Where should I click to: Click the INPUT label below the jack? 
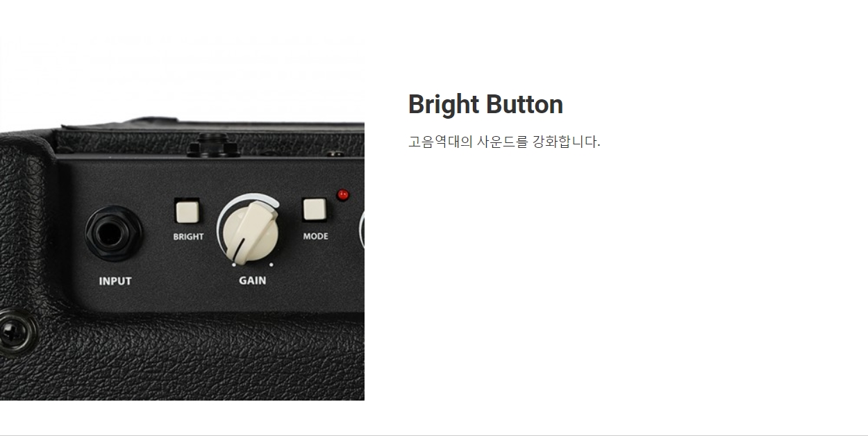[115, 281]
